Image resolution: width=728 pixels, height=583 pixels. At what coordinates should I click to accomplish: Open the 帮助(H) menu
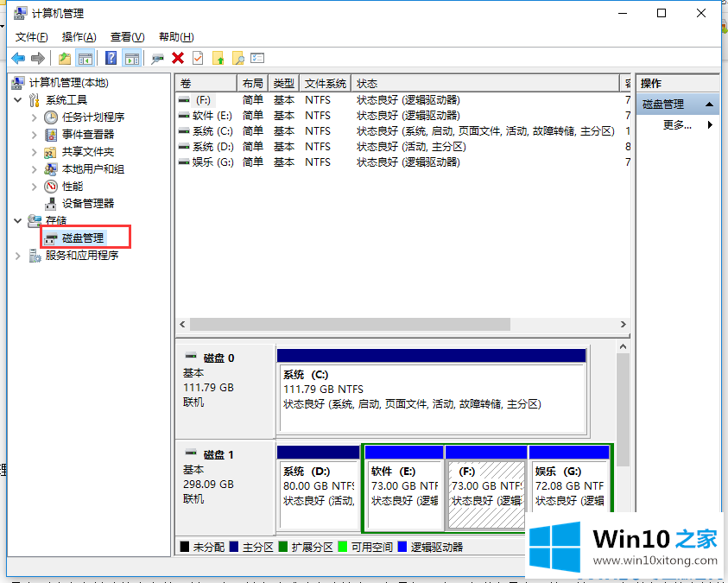176,36
